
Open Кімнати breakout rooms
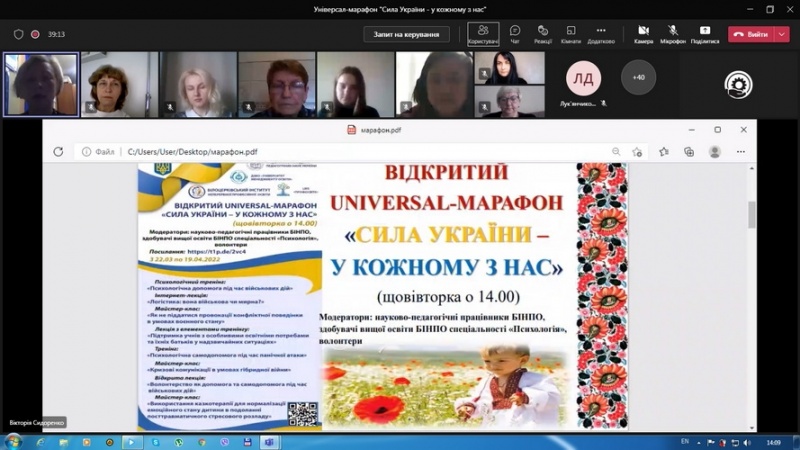pyautogui.click(x=571, y=33)
